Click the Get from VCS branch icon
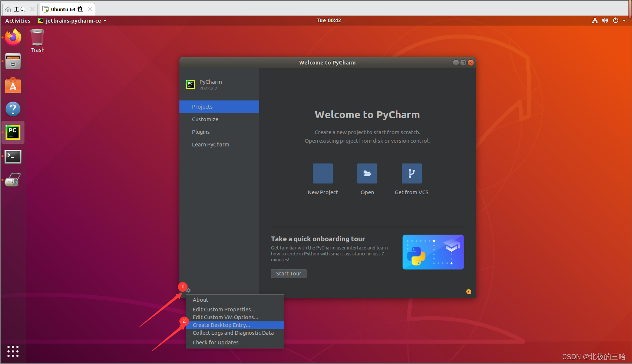This screenshot has height=364, width=632. [412, 173]
